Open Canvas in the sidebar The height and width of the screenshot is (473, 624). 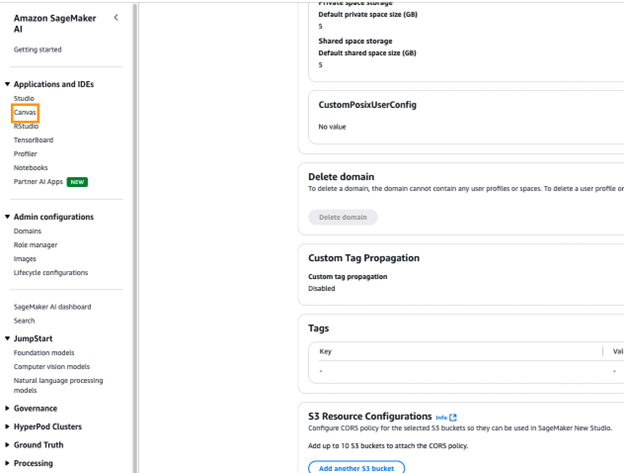25,113
